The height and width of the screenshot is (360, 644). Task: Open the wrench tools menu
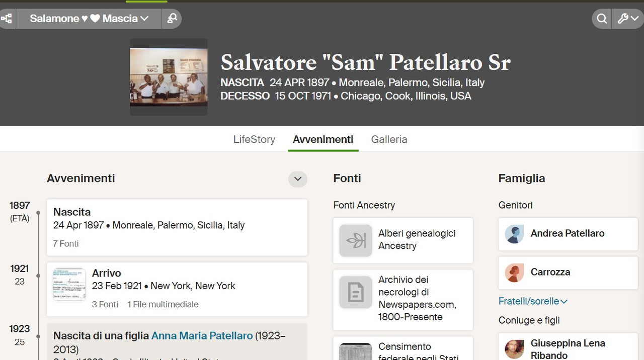(x=628, y=19)
